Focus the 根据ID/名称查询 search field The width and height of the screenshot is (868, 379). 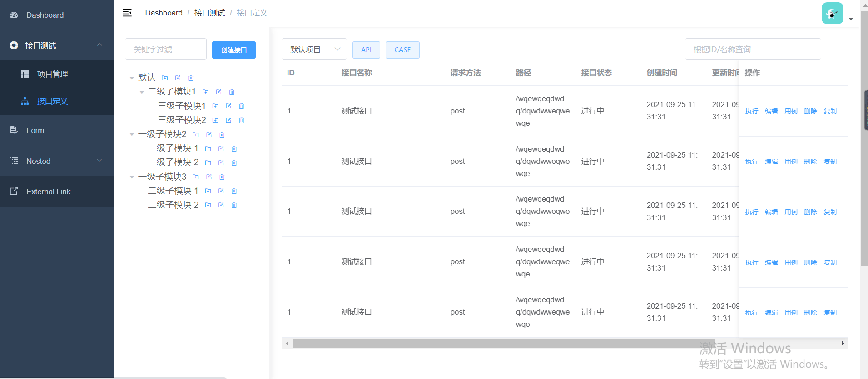(x=753, y=49)
